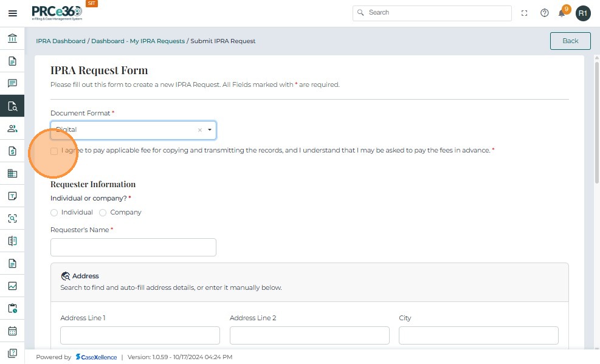Screen dimensions: 600x364
Task: Click the Back button
Action: (x=570, y=41)
